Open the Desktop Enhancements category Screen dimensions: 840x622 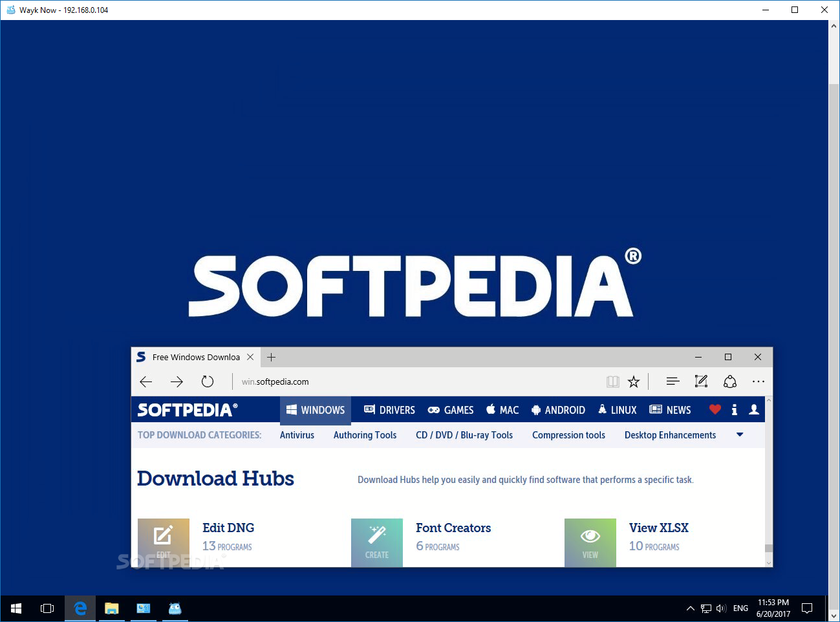coord(670,435)
